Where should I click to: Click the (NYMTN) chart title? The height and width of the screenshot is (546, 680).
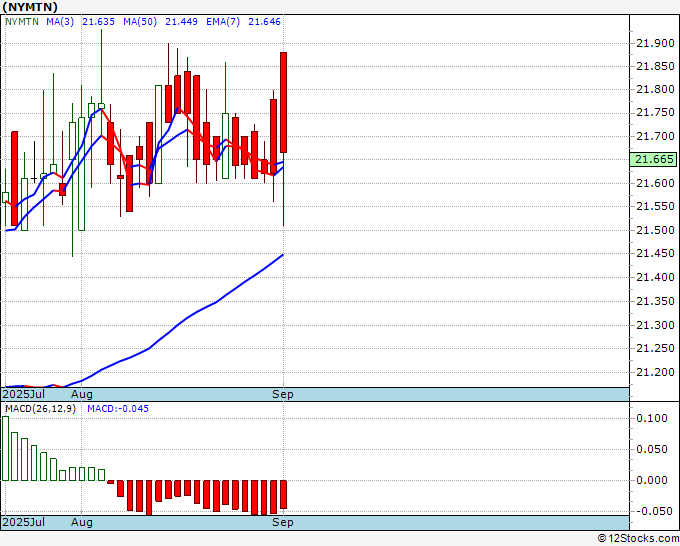(30, 7)
